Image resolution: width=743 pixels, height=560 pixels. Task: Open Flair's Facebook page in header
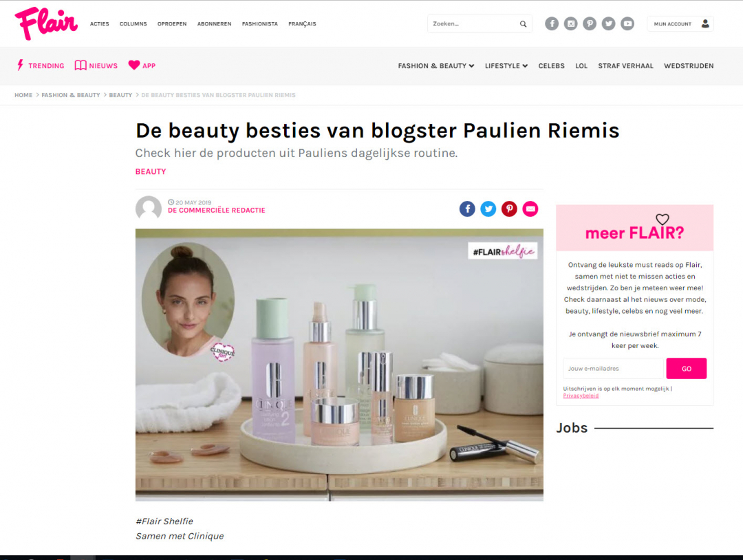click(x=552, y=23)
